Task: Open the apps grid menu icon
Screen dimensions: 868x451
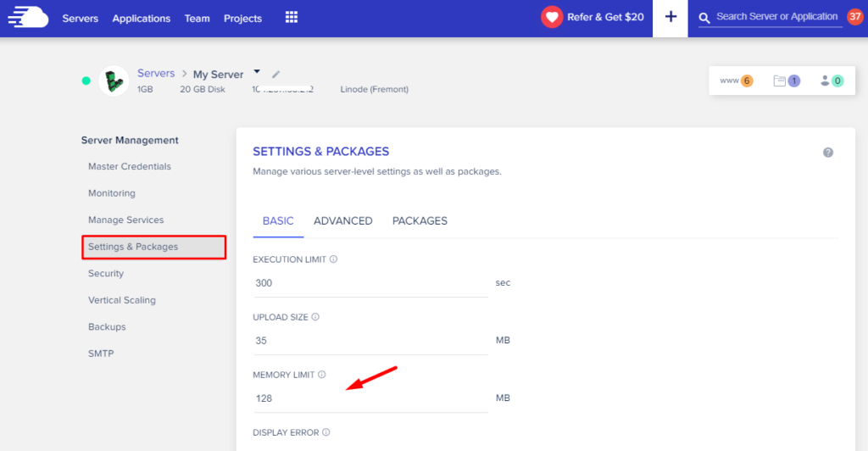Action: click(292, 18)
